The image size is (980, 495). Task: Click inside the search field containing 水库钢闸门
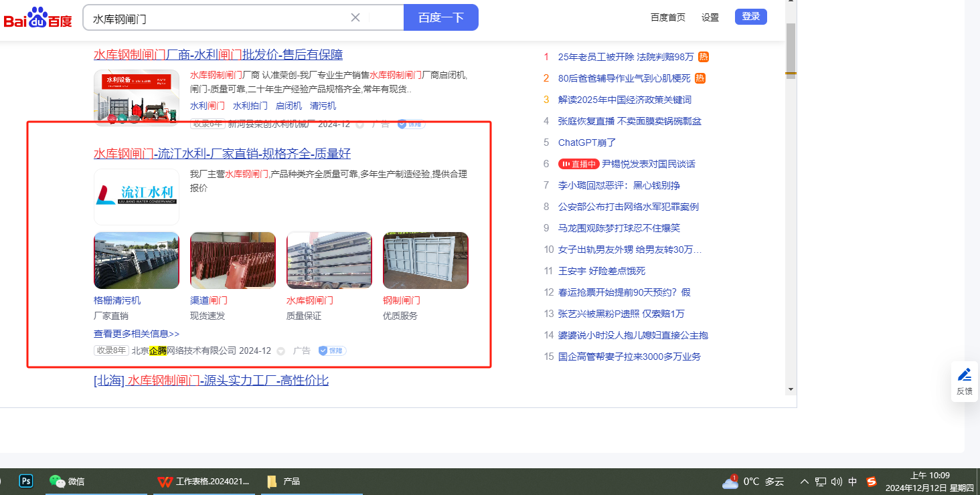[x=214, y=18]
